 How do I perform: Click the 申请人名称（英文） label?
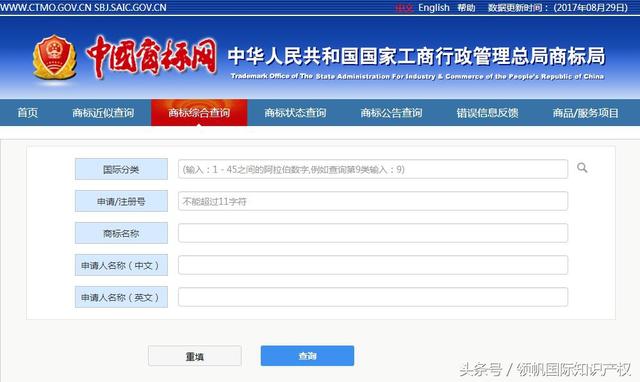pos(121,297)
